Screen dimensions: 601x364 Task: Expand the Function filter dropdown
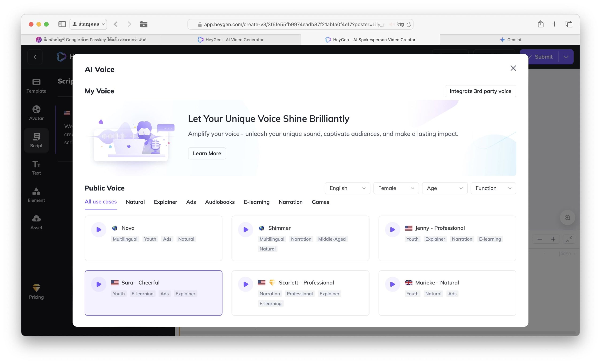tap(493, 188)
